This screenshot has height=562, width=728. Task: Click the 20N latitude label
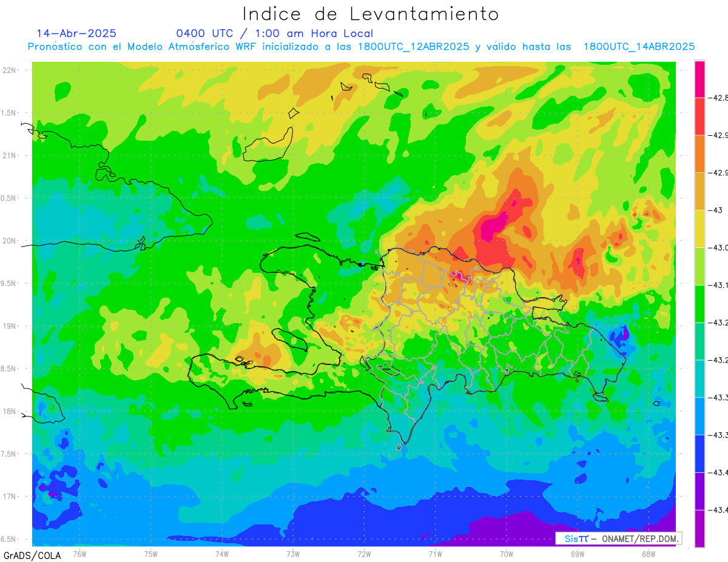pos(8,241)
